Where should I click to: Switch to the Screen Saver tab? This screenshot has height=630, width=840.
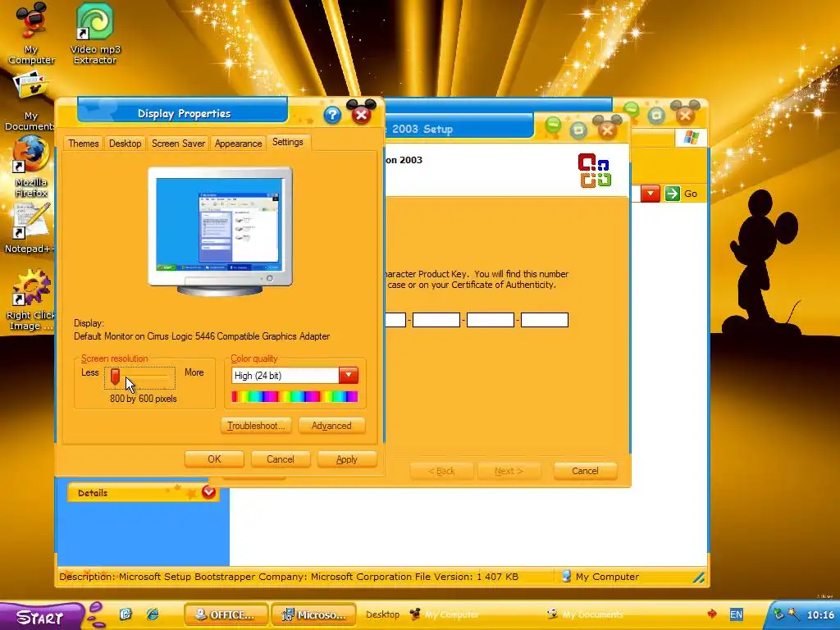[x=178, y=143]
